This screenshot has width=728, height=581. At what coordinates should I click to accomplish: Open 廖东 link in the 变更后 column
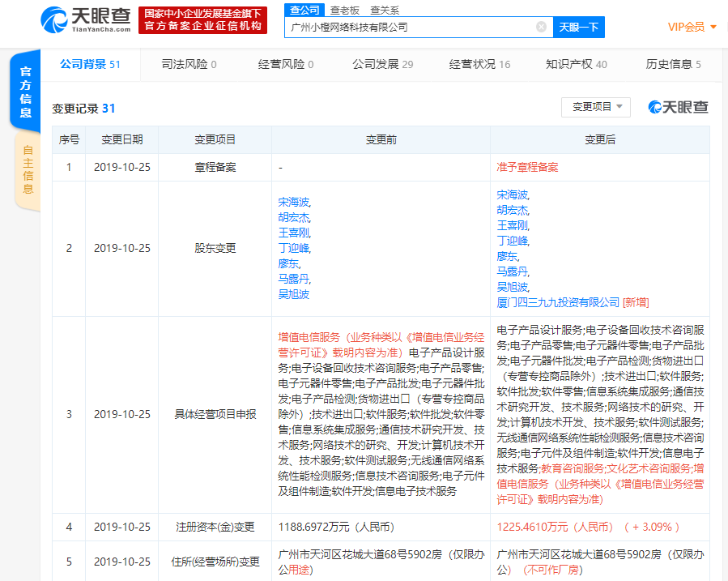[507, 256]
